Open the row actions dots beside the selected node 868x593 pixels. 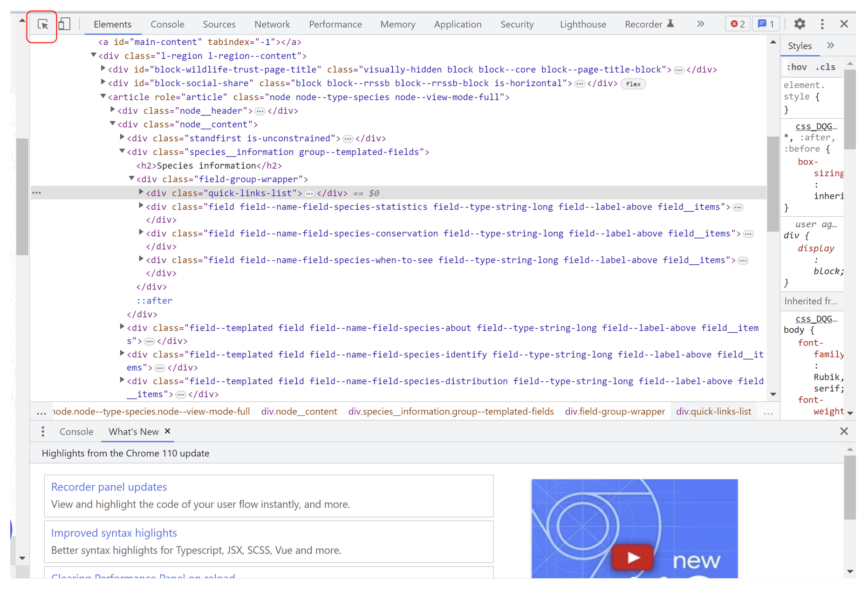tap(37, 193)
